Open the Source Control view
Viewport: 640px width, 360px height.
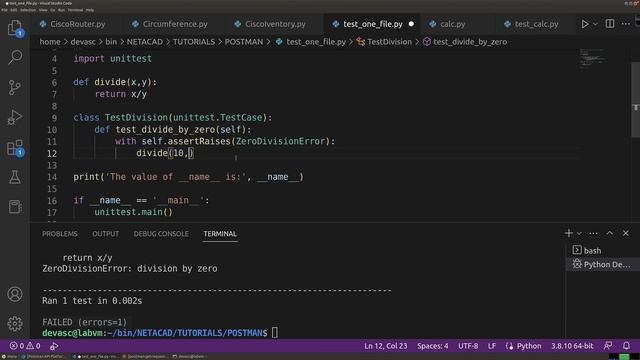[15, 87]
